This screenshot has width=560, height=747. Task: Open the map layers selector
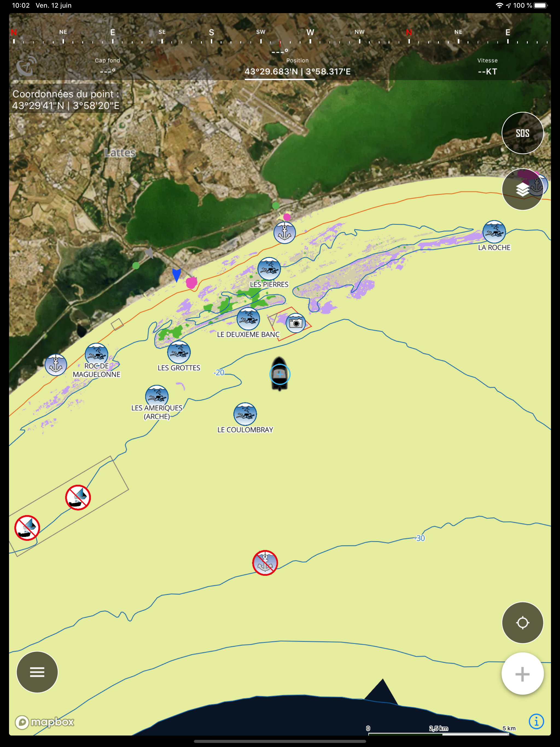coord(522,189)
